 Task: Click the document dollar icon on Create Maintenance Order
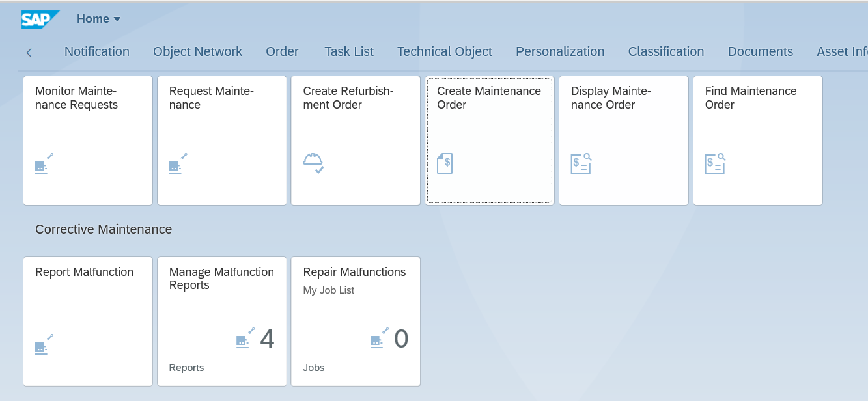pyautogui.click(x=445, y=163)
